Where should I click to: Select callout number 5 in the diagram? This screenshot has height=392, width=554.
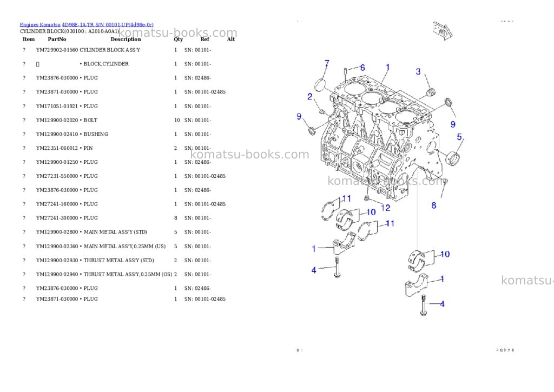coord(459,137)
